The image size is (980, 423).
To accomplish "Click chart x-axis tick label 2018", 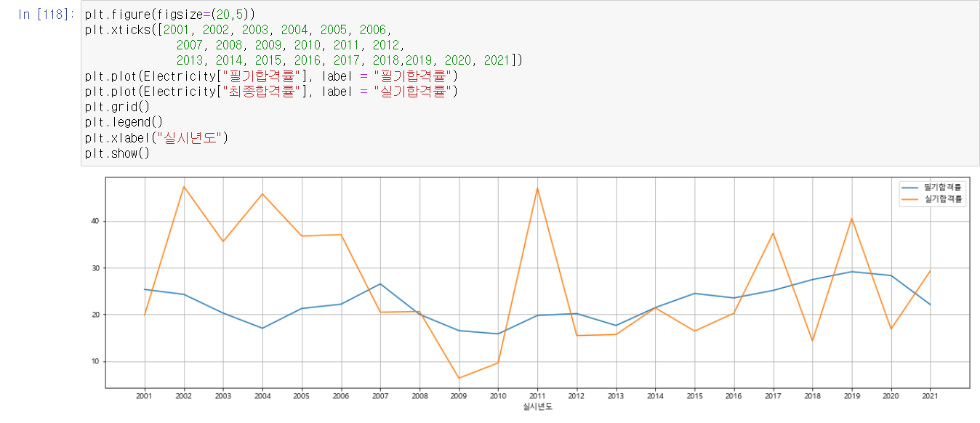I will click(x=812, y=396).
